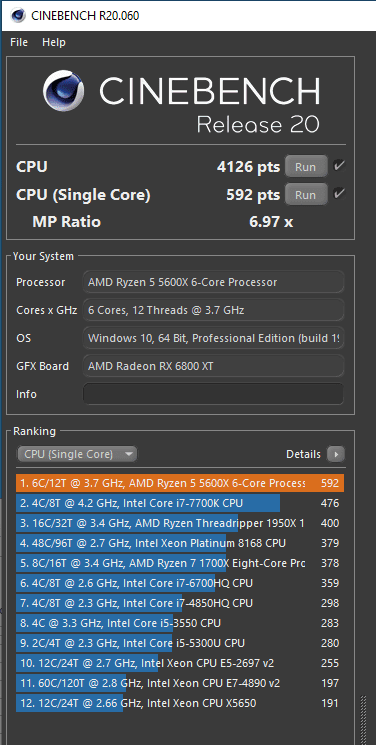Click the Details arrow icon button
Screen dimensions: 376x745
[336, 454]
